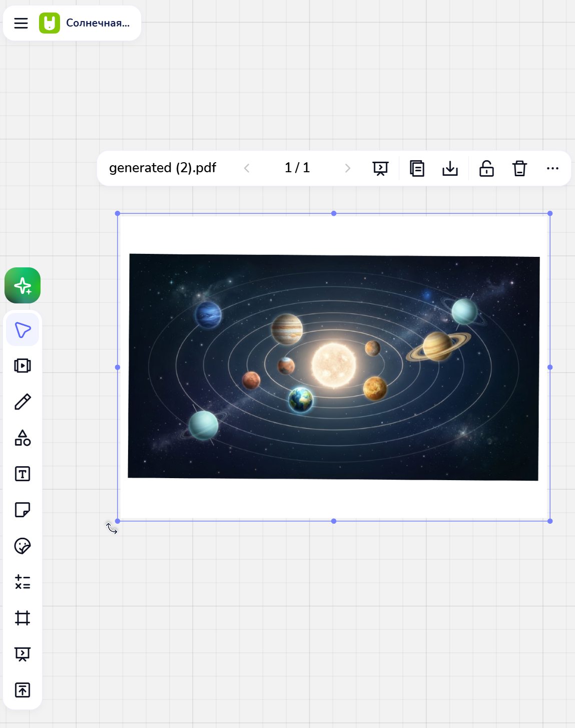Click the solar system PDF page
This screenshot has width=575, height=728.
click(x=334, y=368)
